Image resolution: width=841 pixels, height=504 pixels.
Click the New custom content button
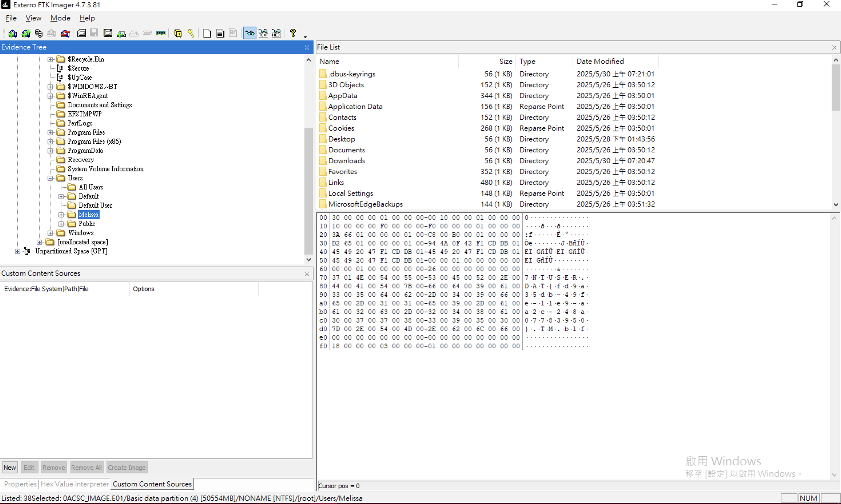tap(9, 468)
